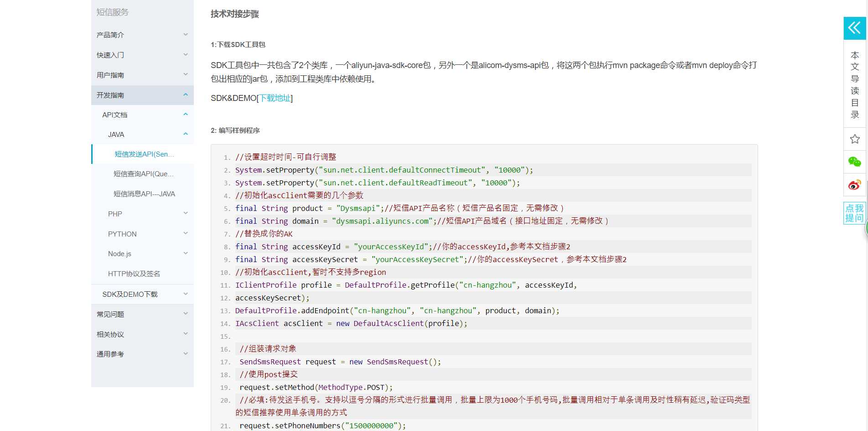Expand the 用户指南 section arrow

tap(186, 74)
